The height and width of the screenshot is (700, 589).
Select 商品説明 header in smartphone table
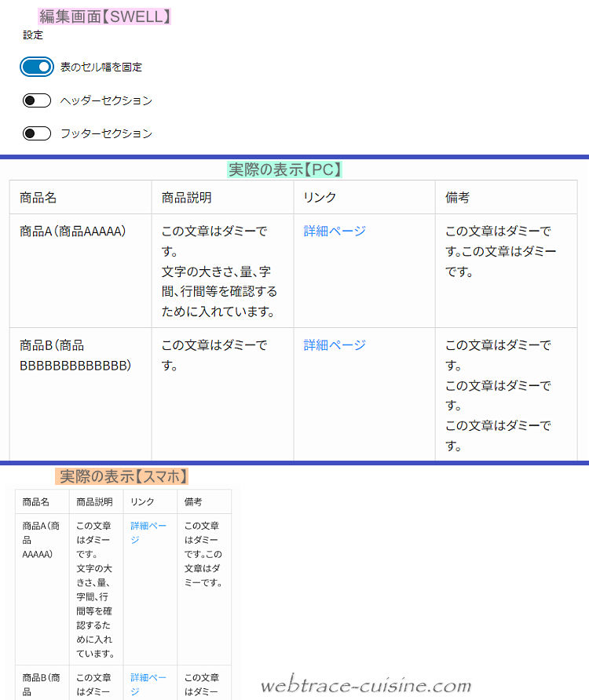click(97, 501)
